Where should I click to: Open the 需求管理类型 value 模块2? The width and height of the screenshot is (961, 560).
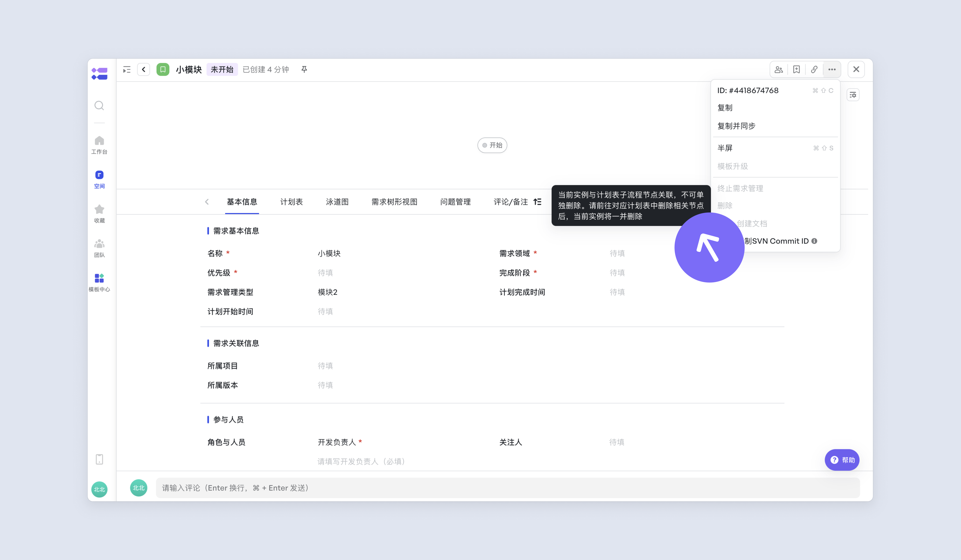click(x=328, y=292)
